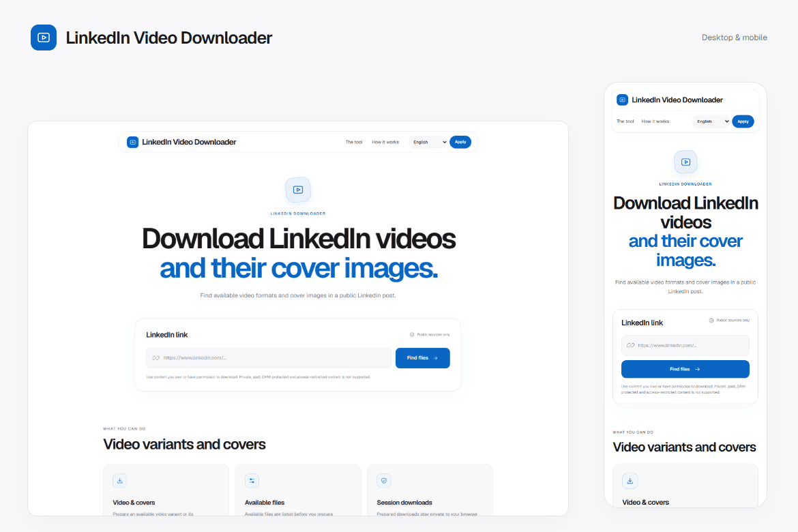Click desktop Download LinkedIn videos headline
This screenshot has width=798, height=532.
click(299, 239)
